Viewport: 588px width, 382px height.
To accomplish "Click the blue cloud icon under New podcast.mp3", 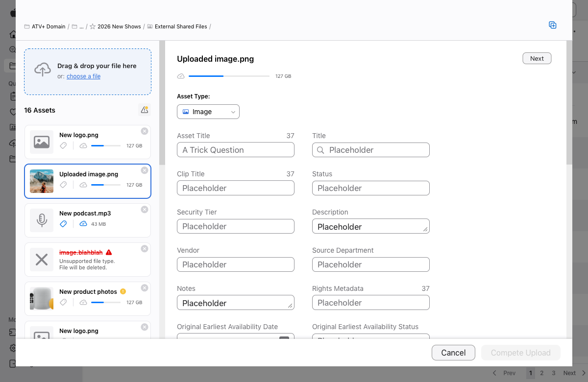I will [x=83, y=224].
